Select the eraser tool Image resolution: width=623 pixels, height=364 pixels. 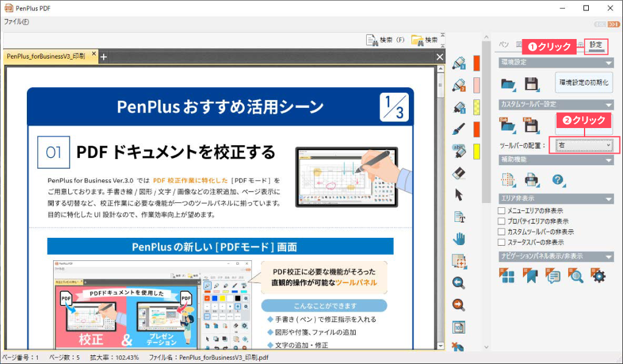(x=459, y=173)
